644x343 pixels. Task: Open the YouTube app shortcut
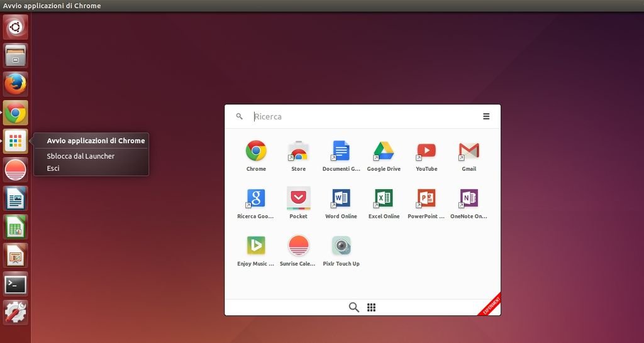(426, 151)
